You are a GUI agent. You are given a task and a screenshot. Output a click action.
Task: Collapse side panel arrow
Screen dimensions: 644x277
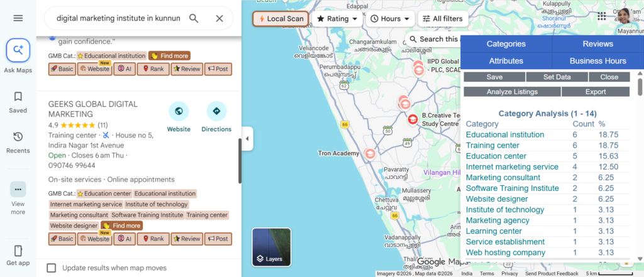click(247, 139)
